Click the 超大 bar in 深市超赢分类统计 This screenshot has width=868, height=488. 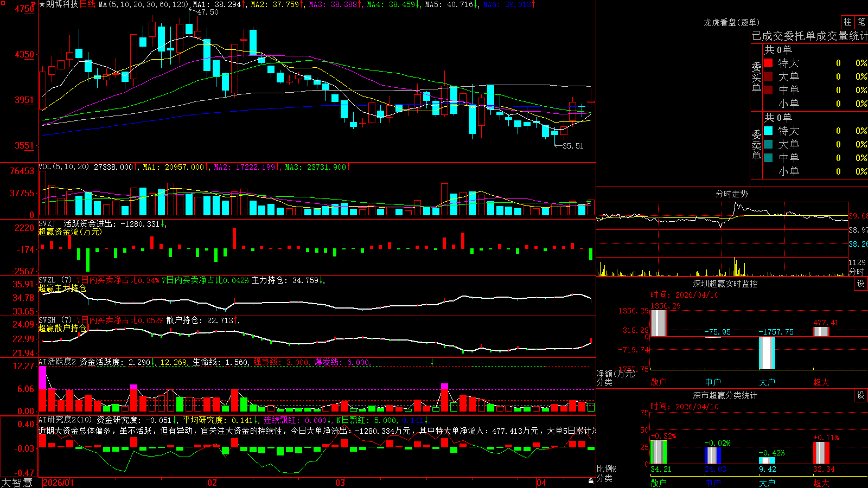click(x=821, y=453)
